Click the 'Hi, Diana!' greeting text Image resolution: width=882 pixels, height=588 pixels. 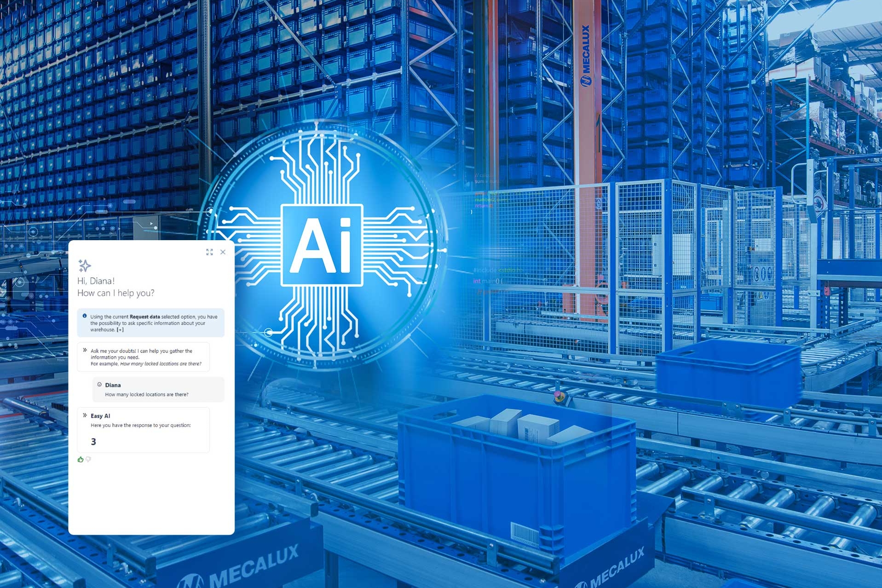[x=96, y=281]
